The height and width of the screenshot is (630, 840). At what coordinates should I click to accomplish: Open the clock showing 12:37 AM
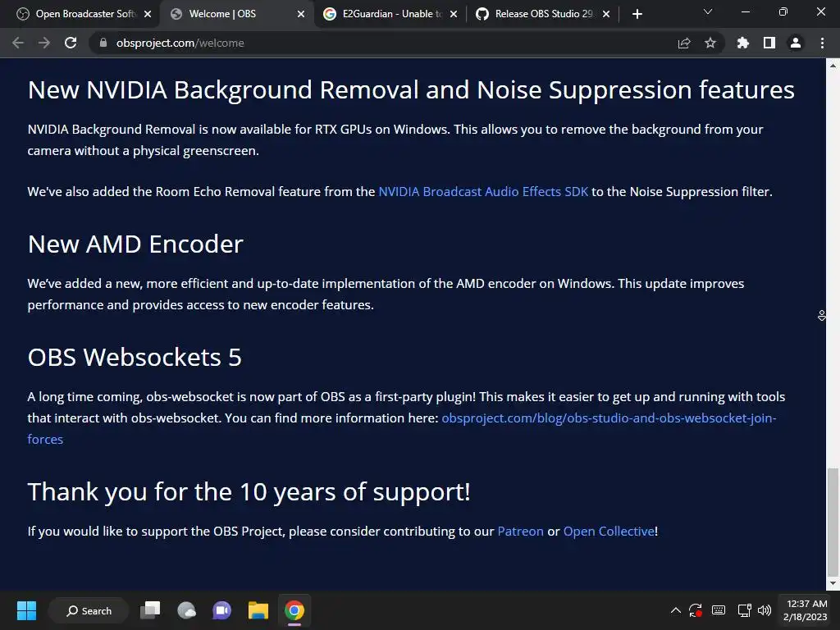806,610
